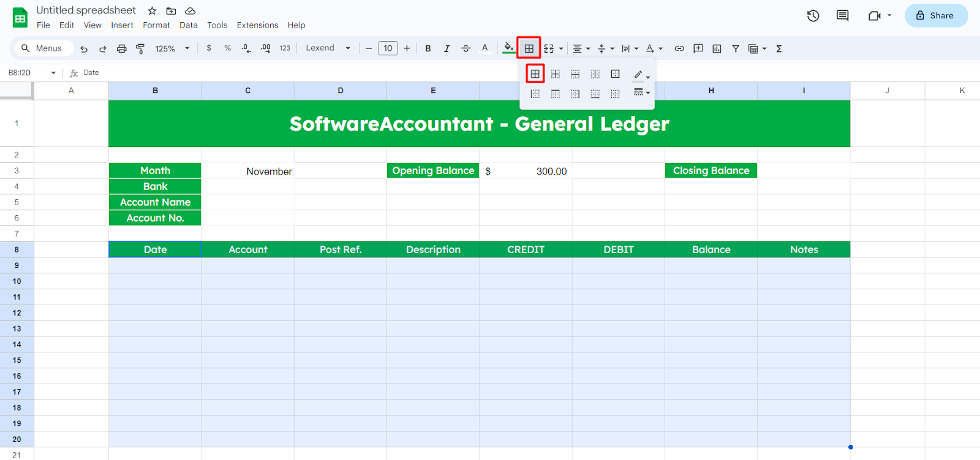980x460 pixels.
Task: Open the comments history icon
Action: 843,16
